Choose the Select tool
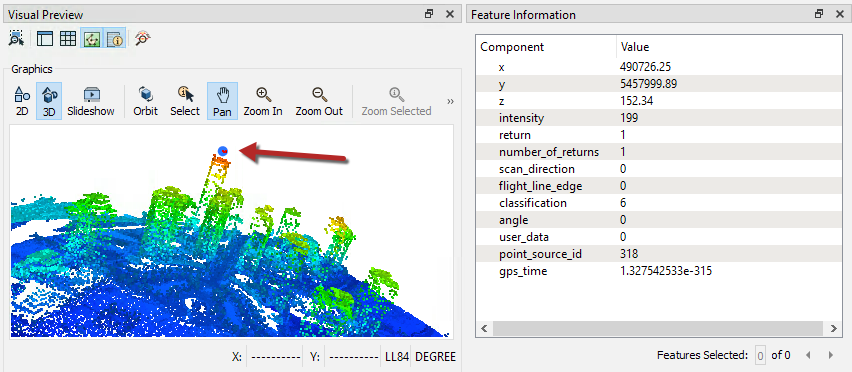852x372 pixels. tap(185, 102)
